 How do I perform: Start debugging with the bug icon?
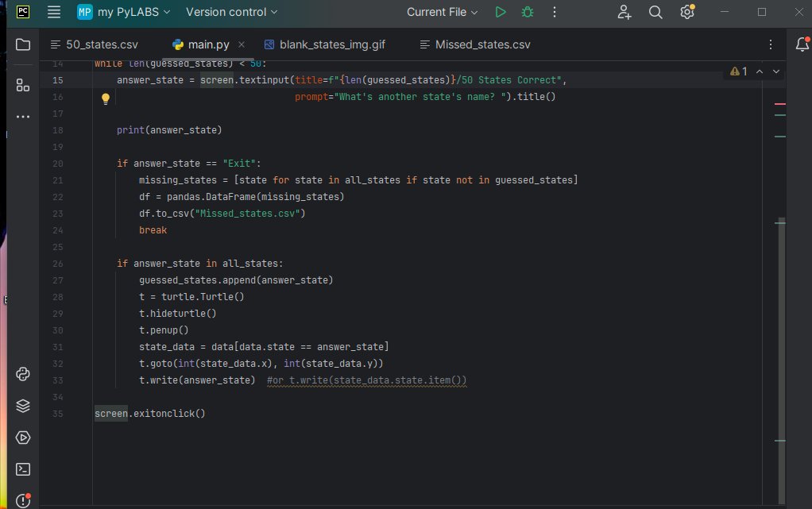528,12
